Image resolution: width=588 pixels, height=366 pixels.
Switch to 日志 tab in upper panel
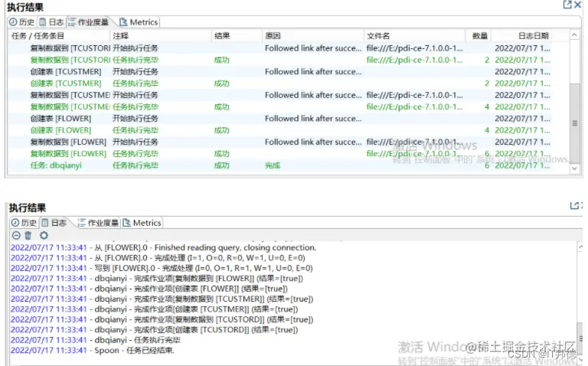[x=51, y=22]
